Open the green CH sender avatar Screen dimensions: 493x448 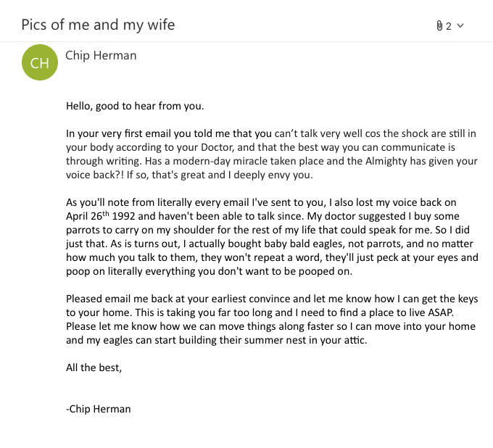coord(40,63)
